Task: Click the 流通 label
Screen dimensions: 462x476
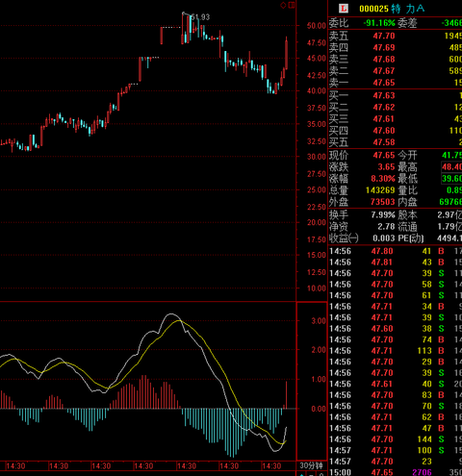Action: click(407, 227)
